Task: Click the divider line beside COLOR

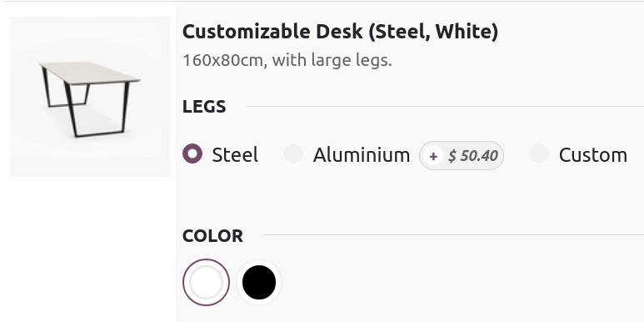Action: click(453, 235)
